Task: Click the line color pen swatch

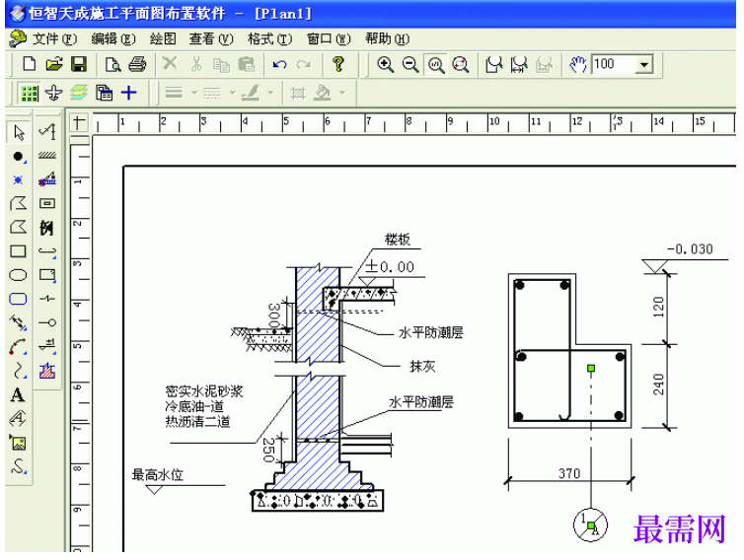Action: (251, 93)
